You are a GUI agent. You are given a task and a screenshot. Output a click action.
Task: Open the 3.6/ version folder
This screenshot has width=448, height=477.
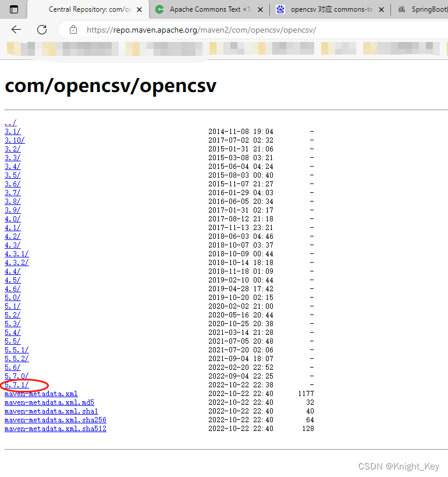point(12,184)
